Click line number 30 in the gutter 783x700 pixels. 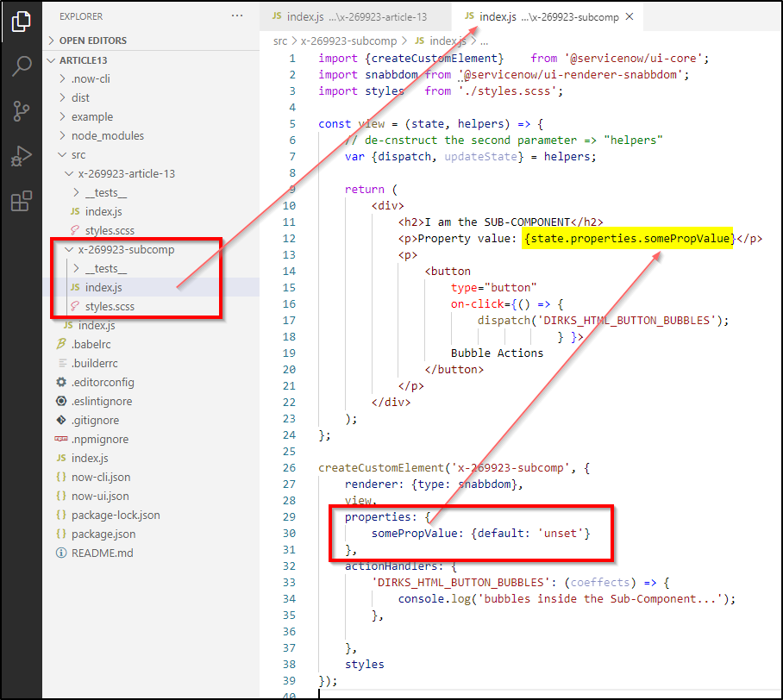point(289,534)
